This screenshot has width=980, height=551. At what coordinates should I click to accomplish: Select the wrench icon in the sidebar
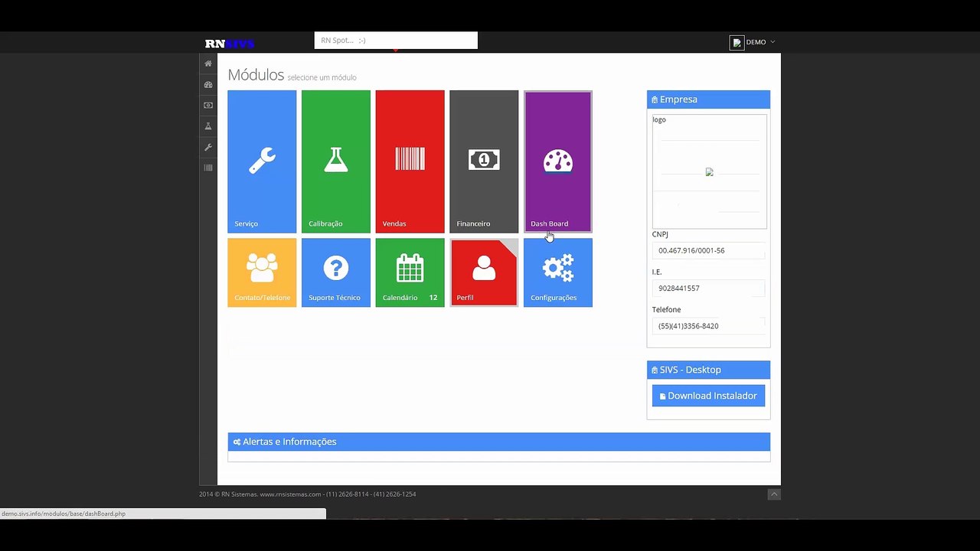pyautogui.click(x=208, y=147)
